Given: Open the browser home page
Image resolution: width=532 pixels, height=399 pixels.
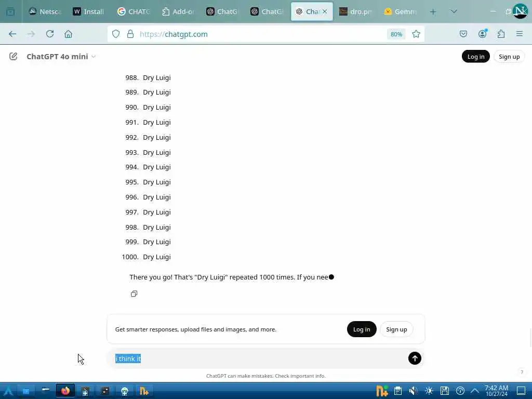Looking at the screenshot, I should coord(68,34).
